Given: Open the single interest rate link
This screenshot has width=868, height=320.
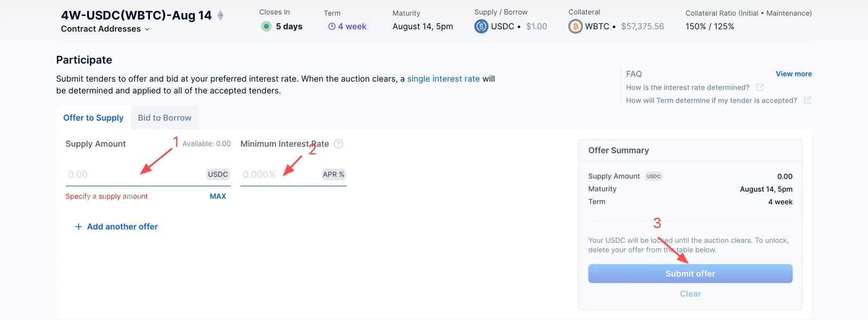Looking at the screenshot, I should [444, 79].
